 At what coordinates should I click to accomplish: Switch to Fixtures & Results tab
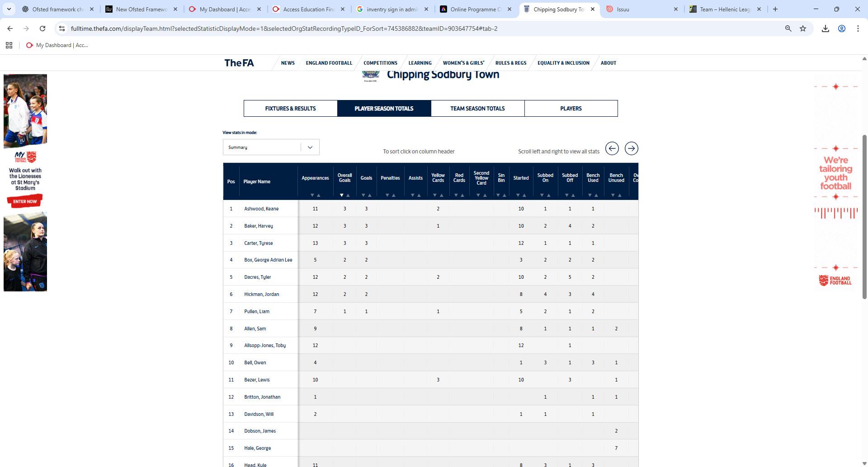coord(290,109)
